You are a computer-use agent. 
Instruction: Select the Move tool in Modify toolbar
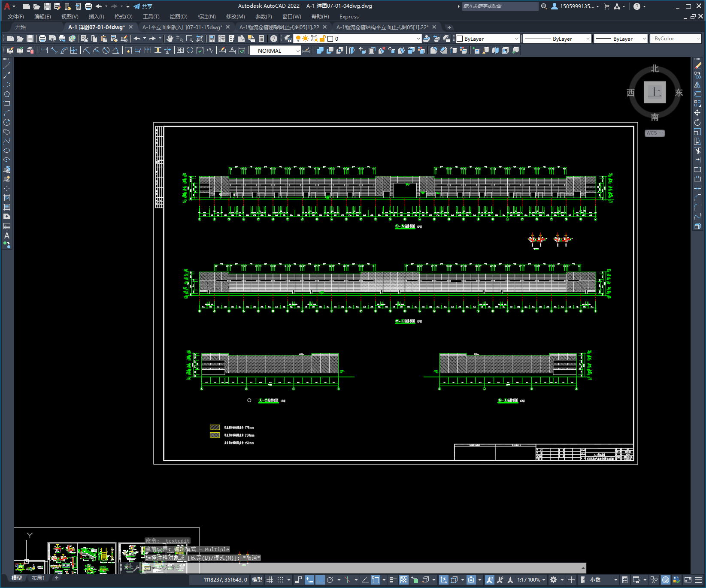[697, 113]
